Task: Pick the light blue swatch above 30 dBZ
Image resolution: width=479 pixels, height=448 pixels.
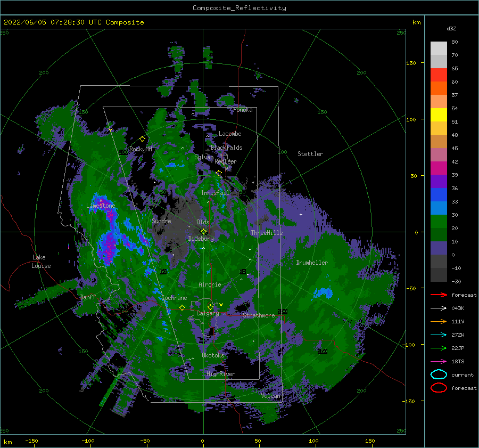Action: point(439,208)
